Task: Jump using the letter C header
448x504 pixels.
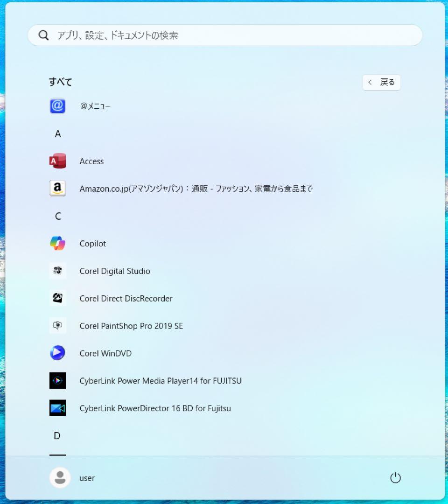Action: [58, 216]
